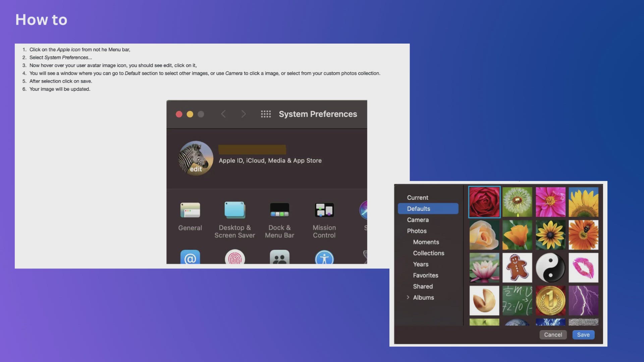Expand the Albums disclosure arrow
This screenshot has width=644, height=362.
[x=408, y=297]
